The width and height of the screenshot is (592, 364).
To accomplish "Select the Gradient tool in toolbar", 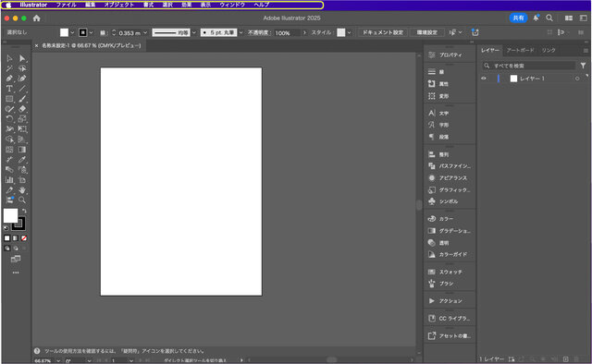I will point(22,150).
